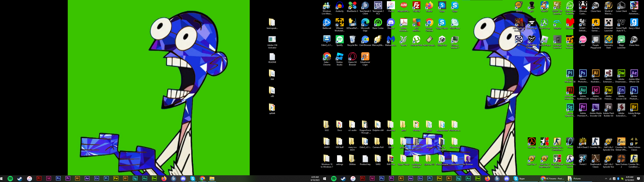This screenshot has width=644, height=182.
Task: Select the Adobe CS6 Activator icon
Action: [272, 42]
